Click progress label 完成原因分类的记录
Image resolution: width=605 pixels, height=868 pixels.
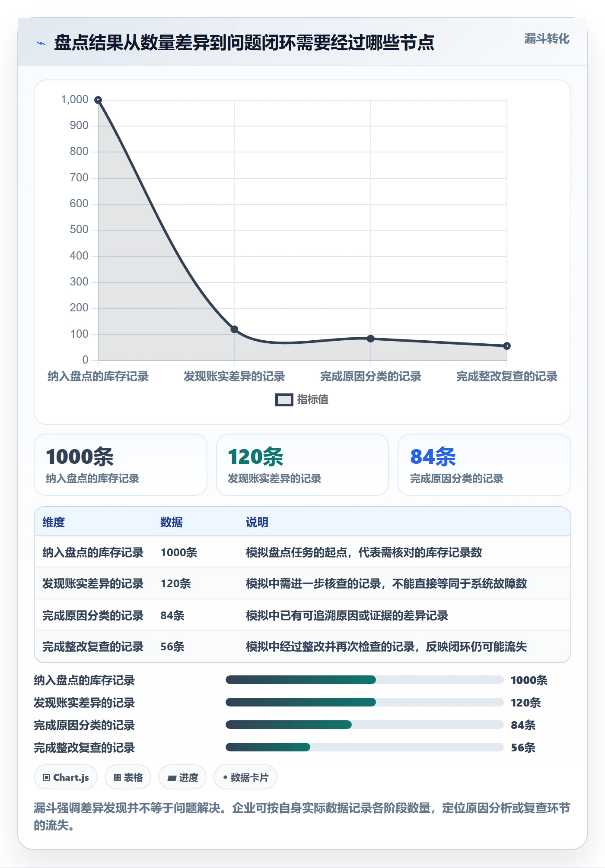[x=85, y=725]
